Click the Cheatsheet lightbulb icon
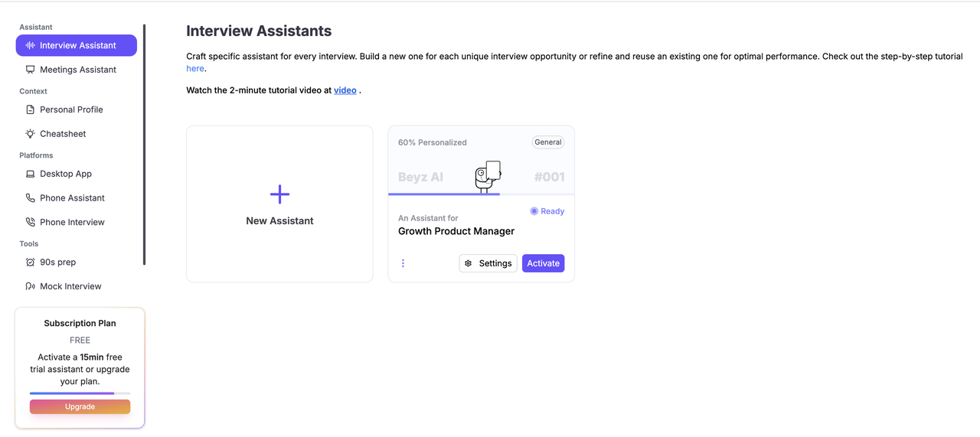 tap(31, 134)
